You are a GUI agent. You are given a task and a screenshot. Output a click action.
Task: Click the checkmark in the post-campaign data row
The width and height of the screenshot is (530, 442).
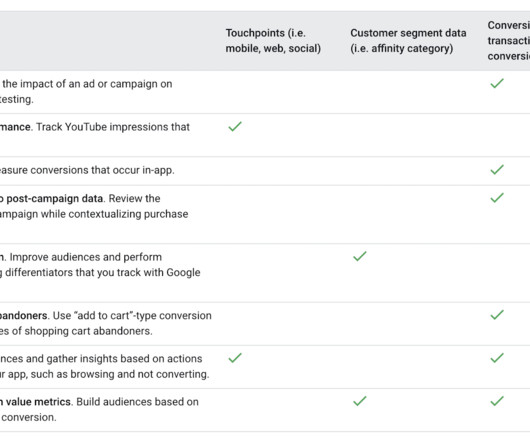(x=497, y=198)
